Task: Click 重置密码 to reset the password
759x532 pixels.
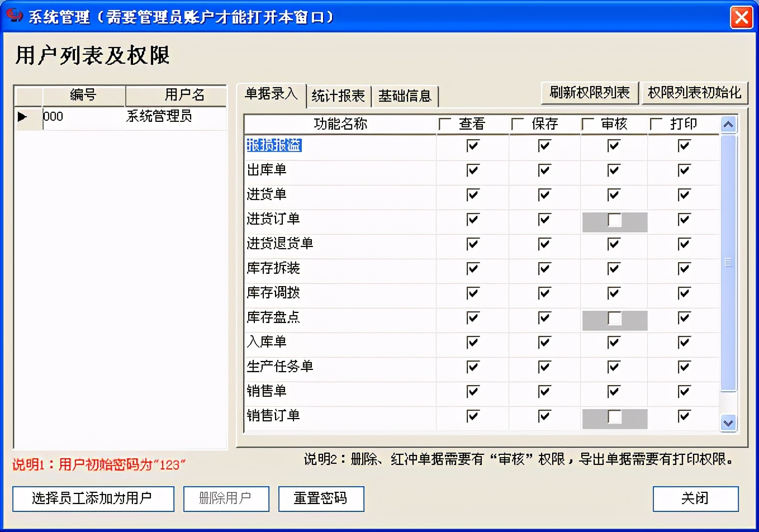Action: (321, 498)
